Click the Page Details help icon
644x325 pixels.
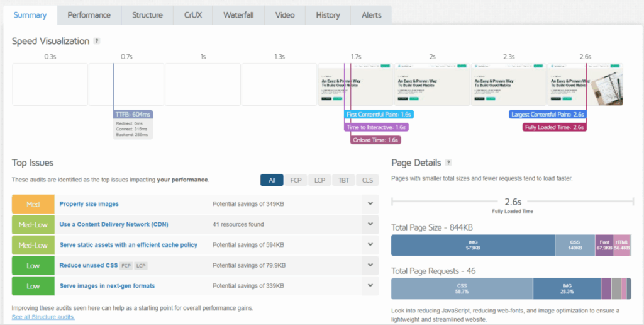coord(448,162)
